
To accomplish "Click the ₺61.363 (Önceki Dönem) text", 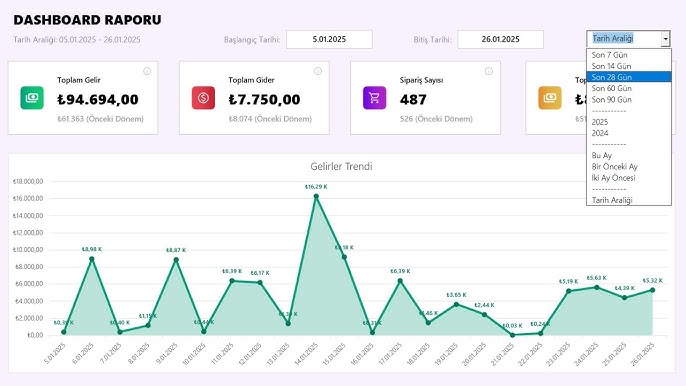I will pyautogui.click(x=101, y=119).
